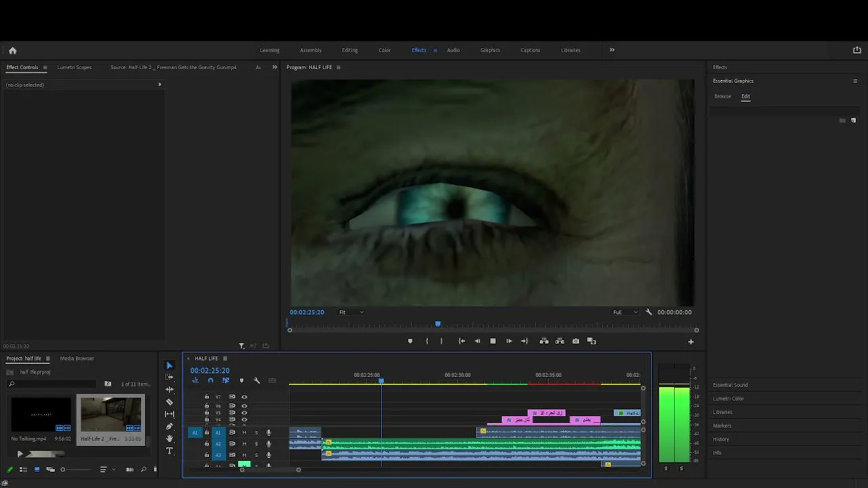The height and width of the screenshot is (488, 868).
Task: Show more source panel tabs
Action: pos(275,67)
